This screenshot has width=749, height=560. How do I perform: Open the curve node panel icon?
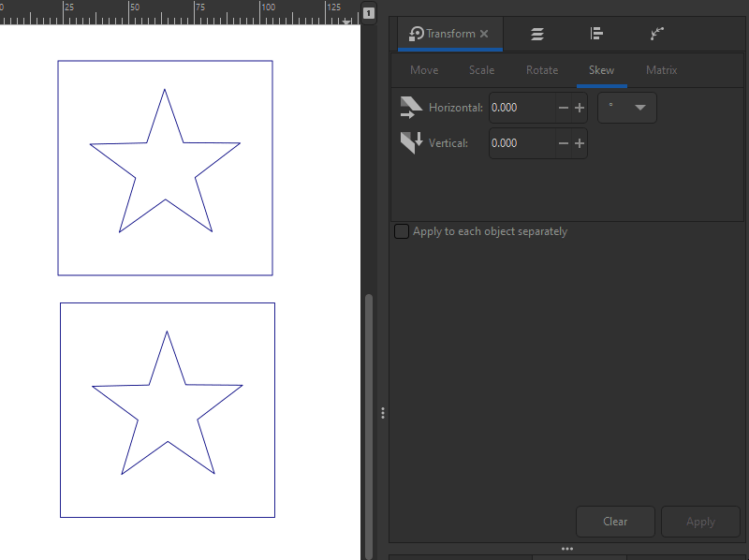[656, 33]
